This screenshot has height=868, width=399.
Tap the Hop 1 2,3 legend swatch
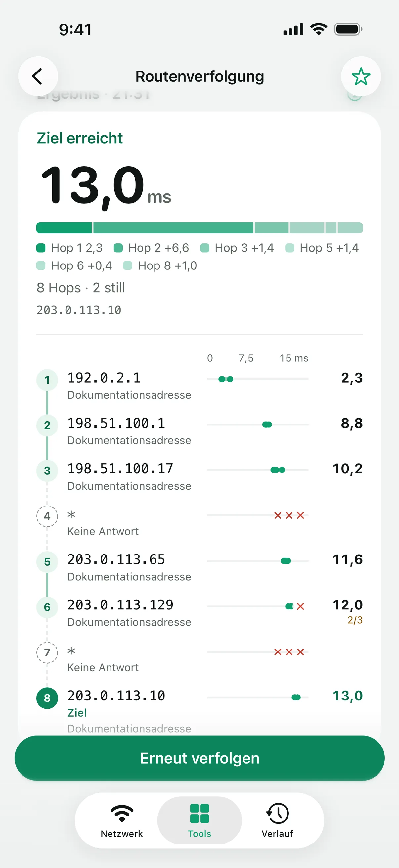(41, 248)
